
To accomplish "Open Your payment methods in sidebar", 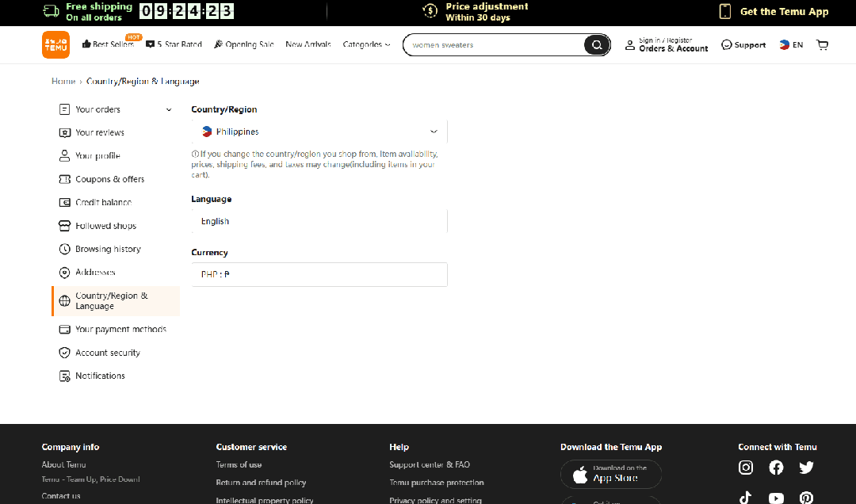I will pos(116,330).
